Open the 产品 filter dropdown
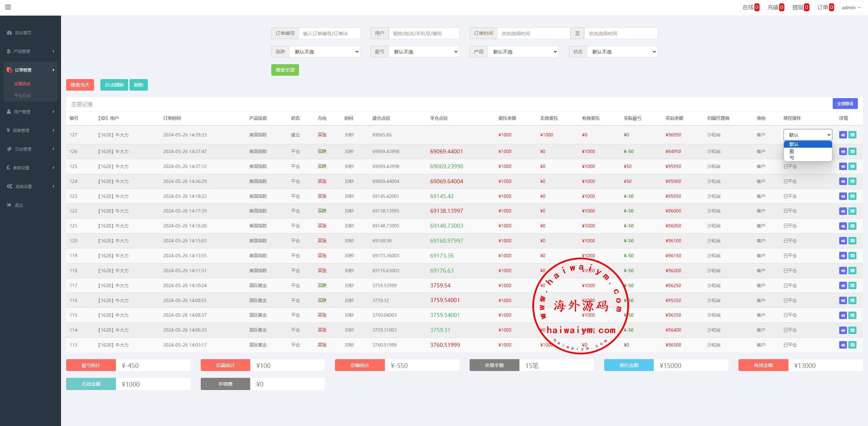The width and height of the screenshot is (868, 426). tap(523, 52)
